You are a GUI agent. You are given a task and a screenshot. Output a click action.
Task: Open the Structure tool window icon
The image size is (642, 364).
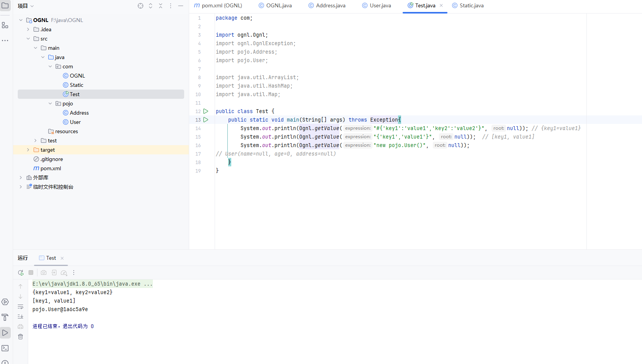[5, 25]
